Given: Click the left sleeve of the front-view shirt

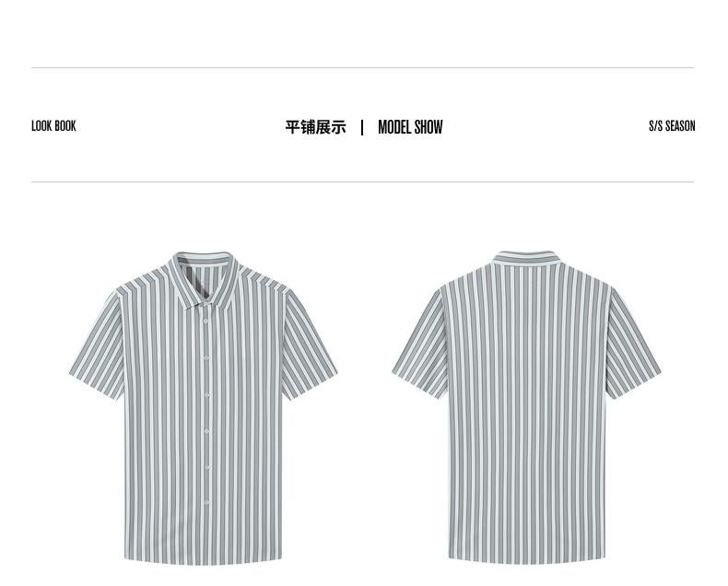Looking at the screenshot, I should [98, 344].
